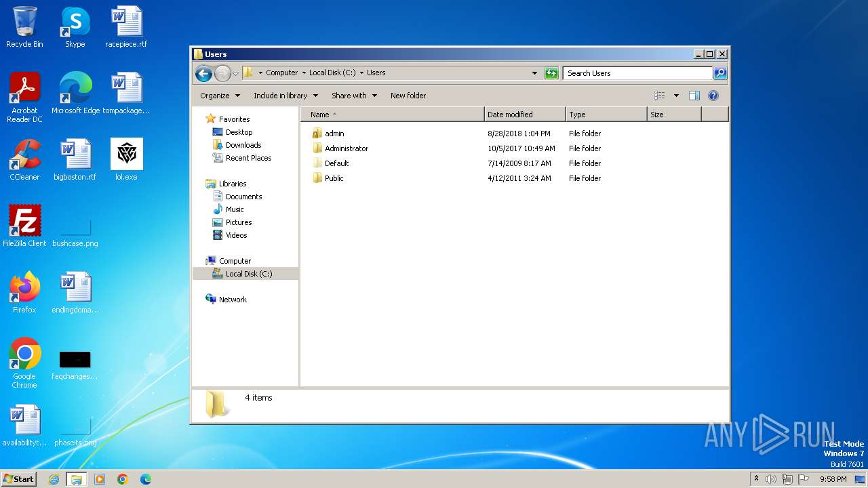
Task: Sort by Size column header
Action: coord(674,115)
